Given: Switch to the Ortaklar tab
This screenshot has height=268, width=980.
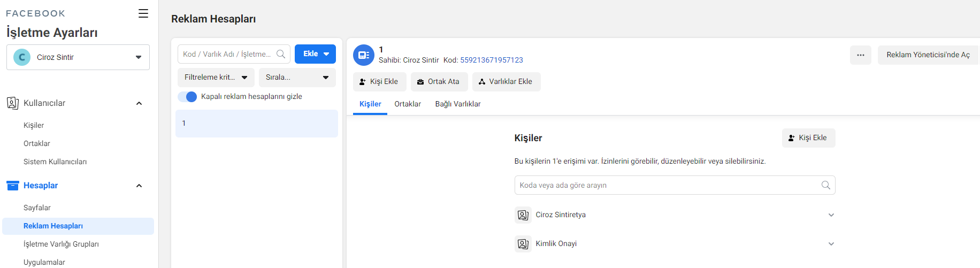Looking at the screenshot, I should click(x=408, y=104).
